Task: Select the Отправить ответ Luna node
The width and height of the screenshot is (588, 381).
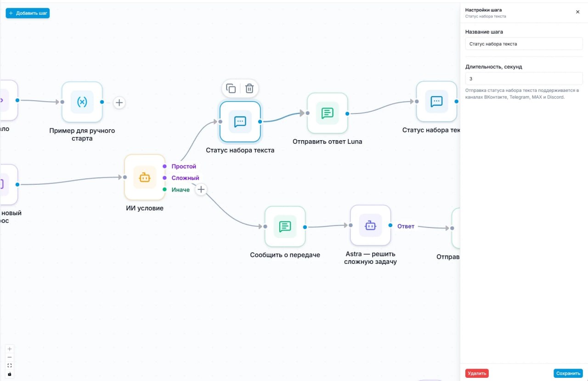Action: coord(327,113)
